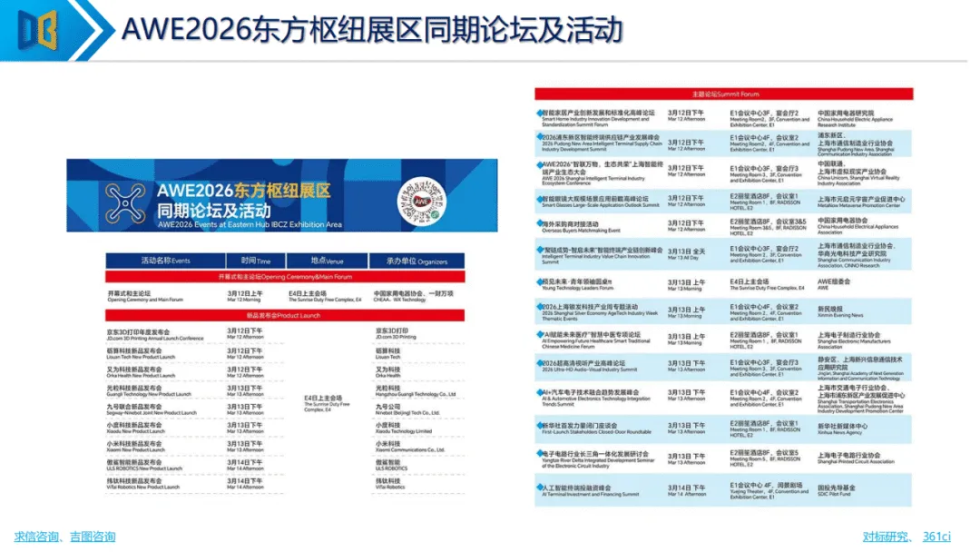Click the red '新品发布会 Product Launch' section bar
The image size is (980, 552).
(285, 316)
